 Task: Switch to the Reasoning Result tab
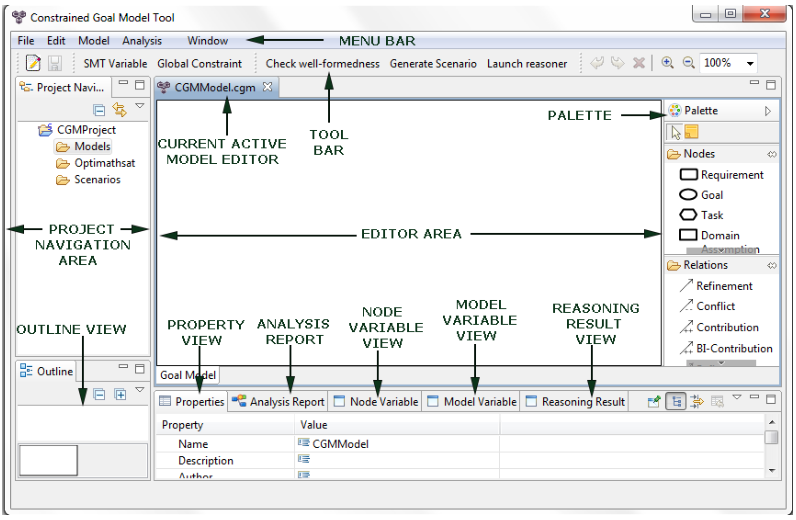575,402
